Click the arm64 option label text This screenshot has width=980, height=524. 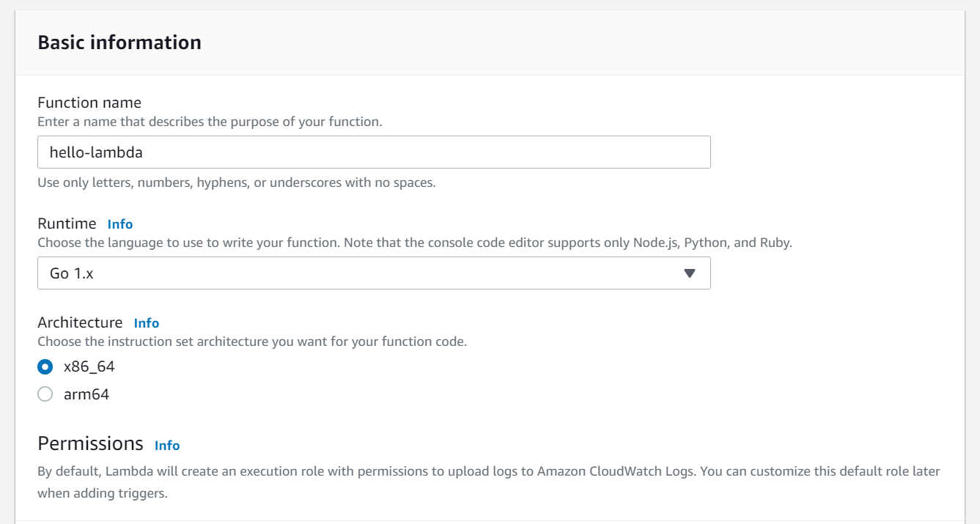[86, 394]
